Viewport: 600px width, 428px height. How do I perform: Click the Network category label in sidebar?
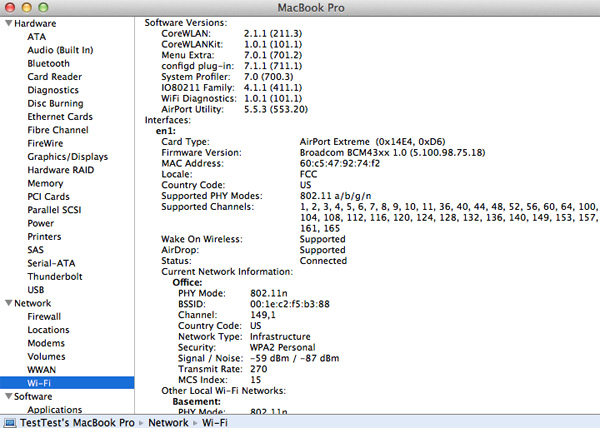pos(33,303)
